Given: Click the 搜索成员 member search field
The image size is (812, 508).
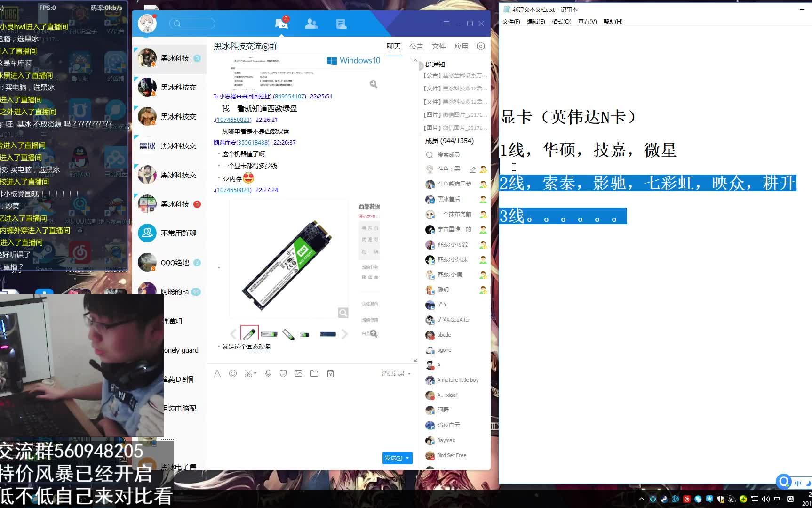Looking at the screenshot, I should coord(449,155).
